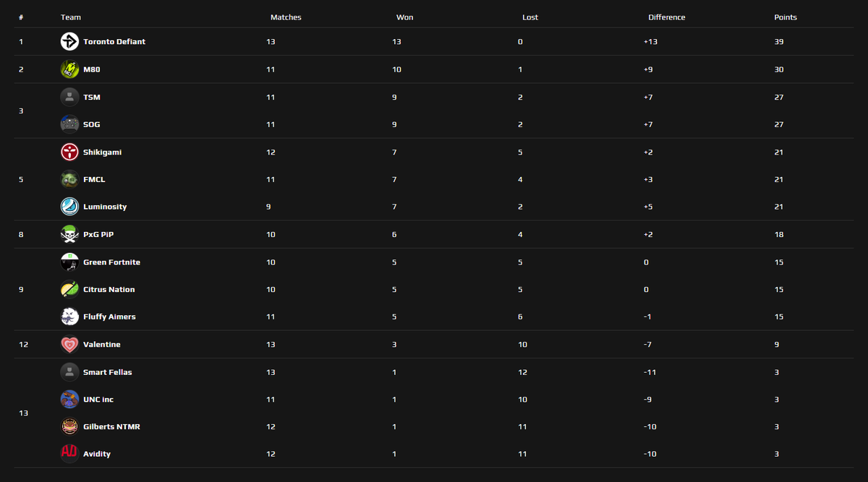Click rank number 12 cell
The width and height of the screenshot is (868, 482).
coord(23,345)
